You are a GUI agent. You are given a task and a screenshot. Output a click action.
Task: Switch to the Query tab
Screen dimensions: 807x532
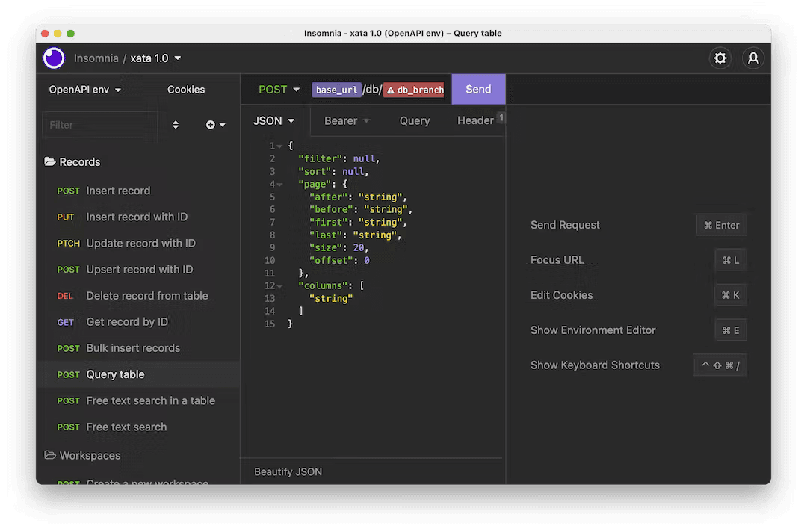(x=415, y=120)
